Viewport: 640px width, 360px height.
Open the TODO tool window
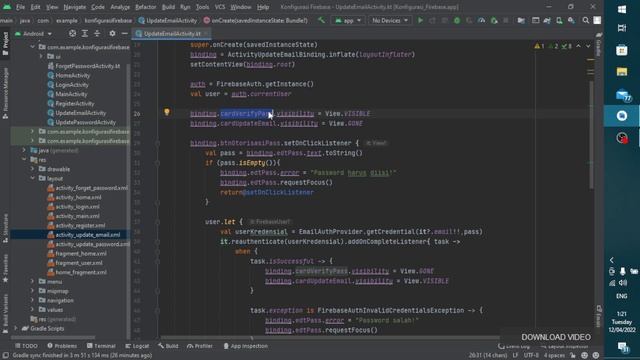pos(26,346)
